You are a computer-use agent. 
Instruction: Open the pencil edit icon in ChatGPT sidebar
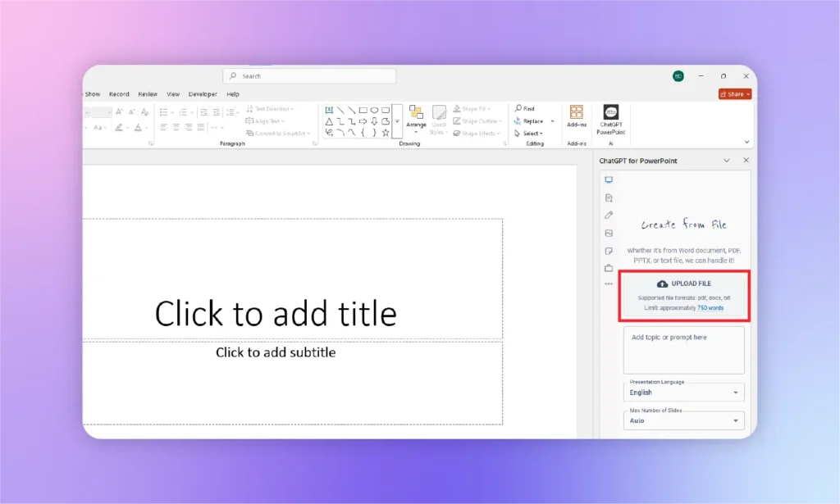pos(609,215)
